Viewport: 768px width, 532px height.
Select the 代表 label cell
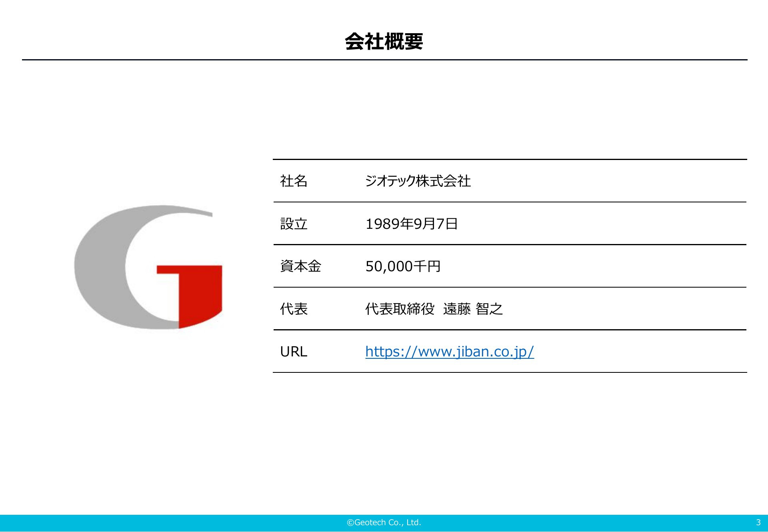coord(294,309)
